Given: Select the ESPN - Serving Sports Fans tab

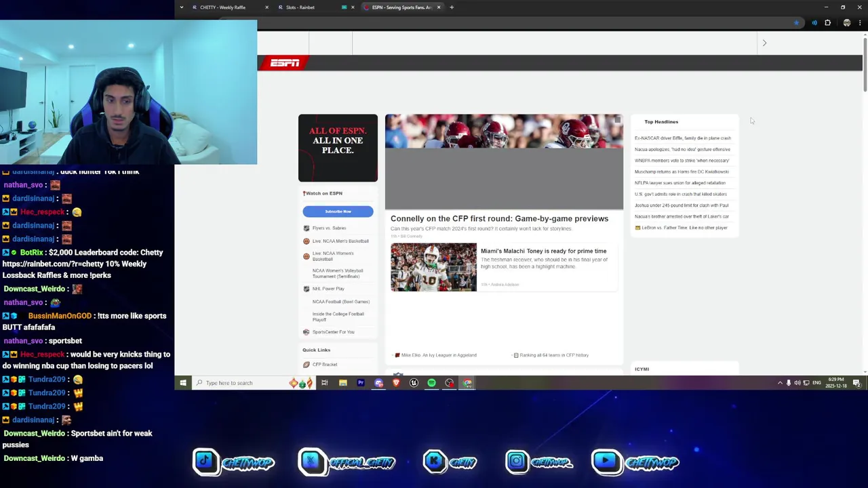Looking at the screenshot, I should [401, 7].
